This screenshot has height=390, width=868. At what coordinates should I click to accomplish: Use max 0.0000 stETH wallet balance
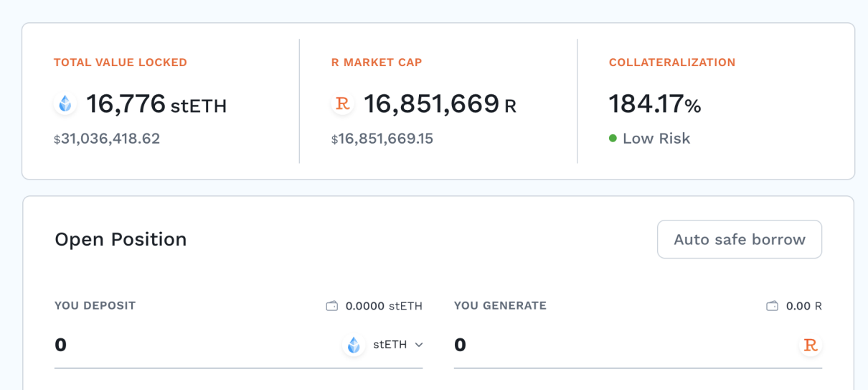[383, 306]
